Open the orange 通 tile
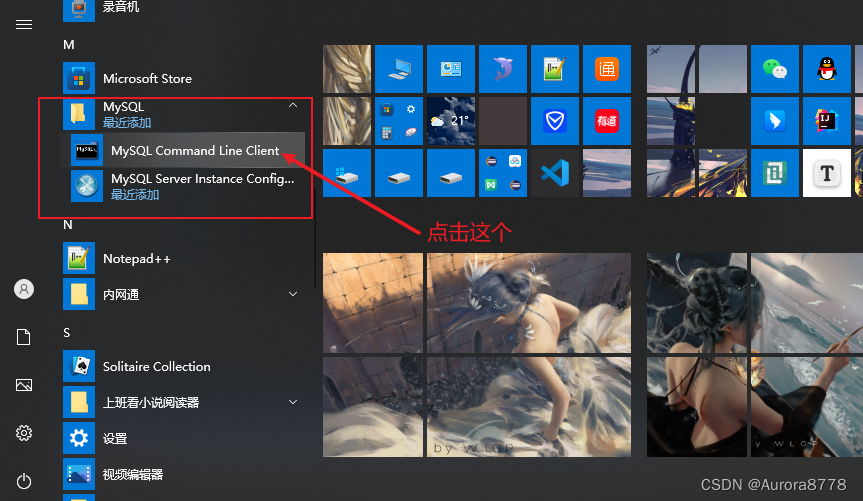 pyautogui.click(x=607, y=69)
